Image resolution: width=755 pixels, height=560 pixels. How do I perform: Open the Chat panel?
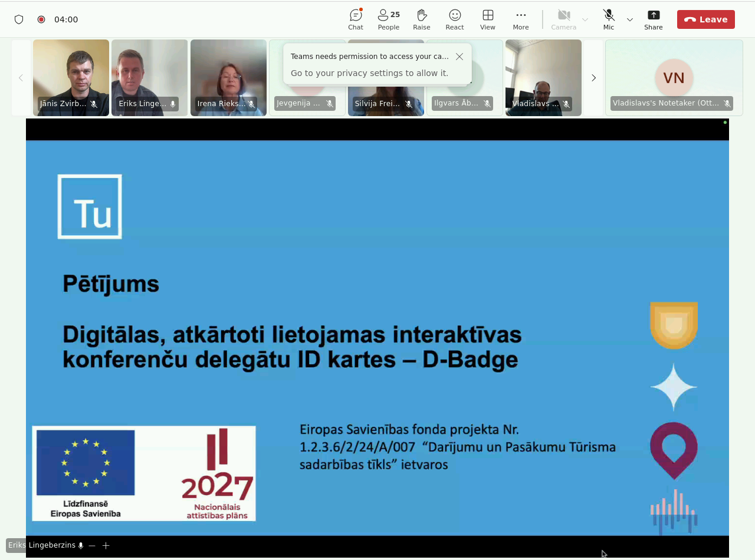[x=356, y=19]
